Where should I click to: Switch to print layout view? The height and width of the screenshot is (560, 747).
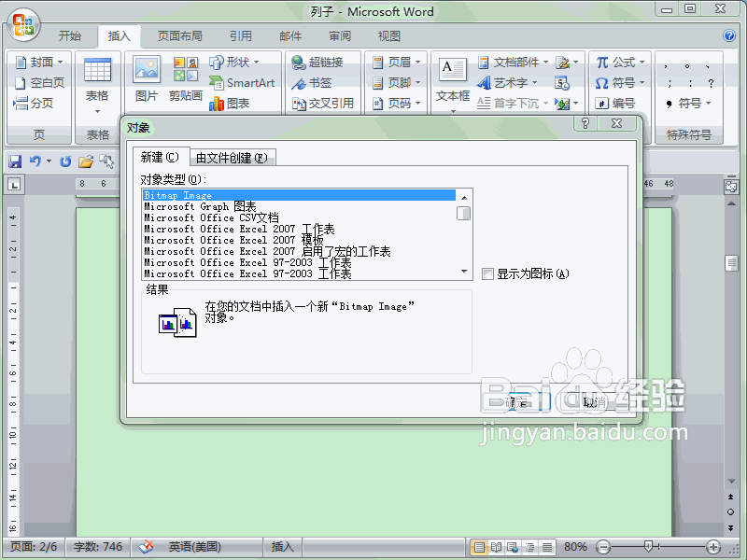coord(479,547)
